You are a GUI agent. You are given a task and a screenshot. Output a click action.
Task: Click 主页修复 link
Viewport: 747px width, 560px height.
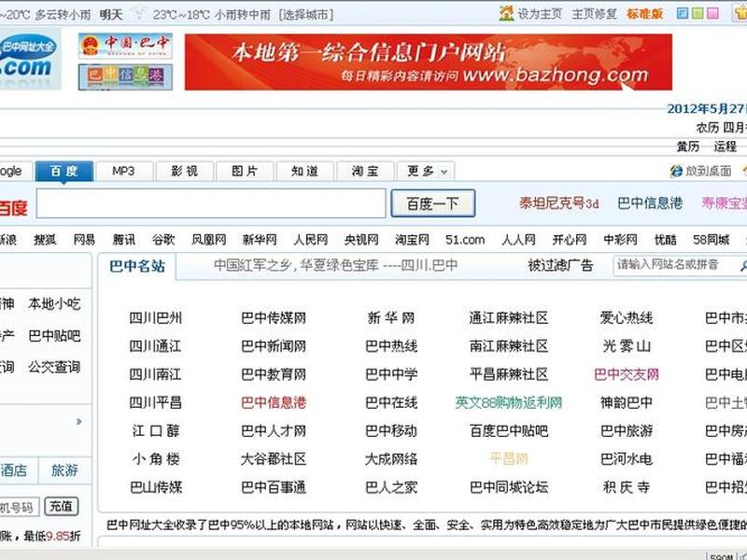pos(594,14)
